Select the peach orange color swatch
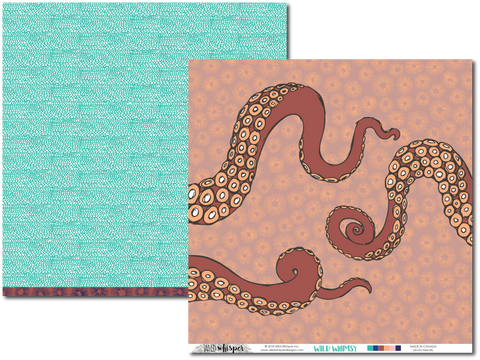This screenshot has width=480, height=360. (387, 348)
